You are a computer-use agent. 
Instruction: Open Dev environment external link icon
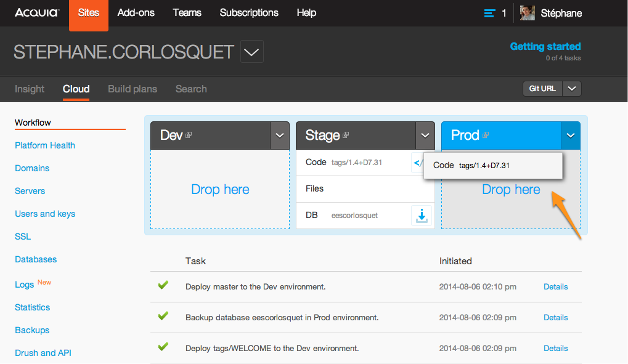pos(189,135)
